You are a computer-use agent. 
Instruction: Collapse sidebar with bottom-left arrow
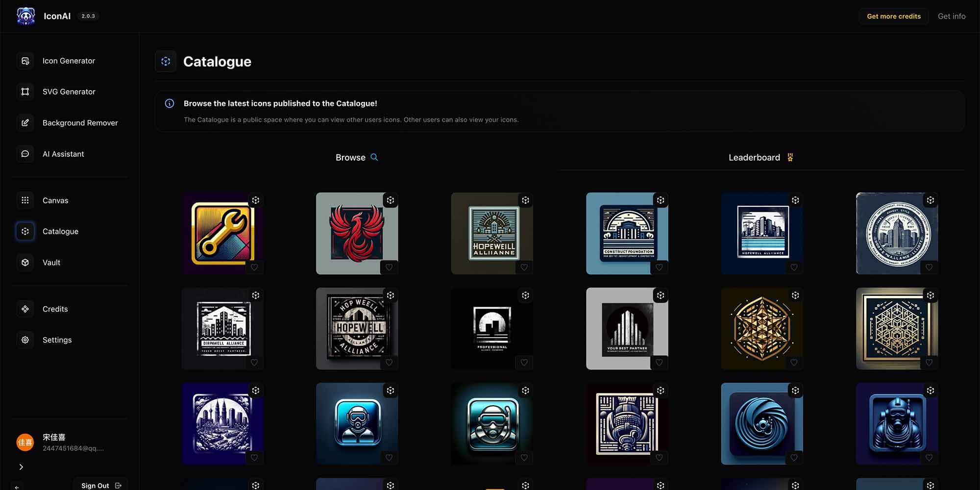click(17, 487)
